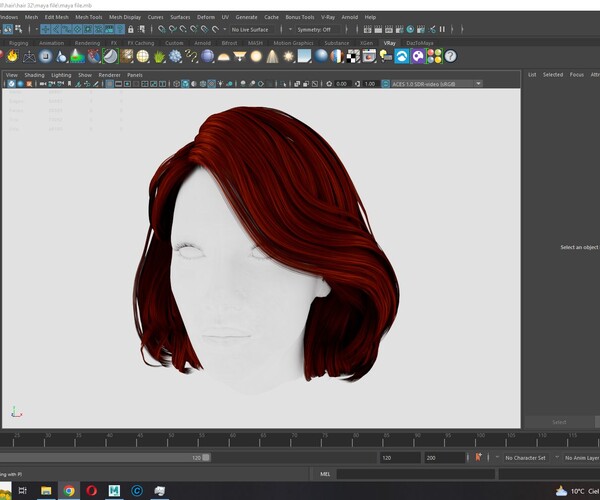600x500 pixels.
Task: Click the playback end time field showing 120
Action: (x=399, y=458)
